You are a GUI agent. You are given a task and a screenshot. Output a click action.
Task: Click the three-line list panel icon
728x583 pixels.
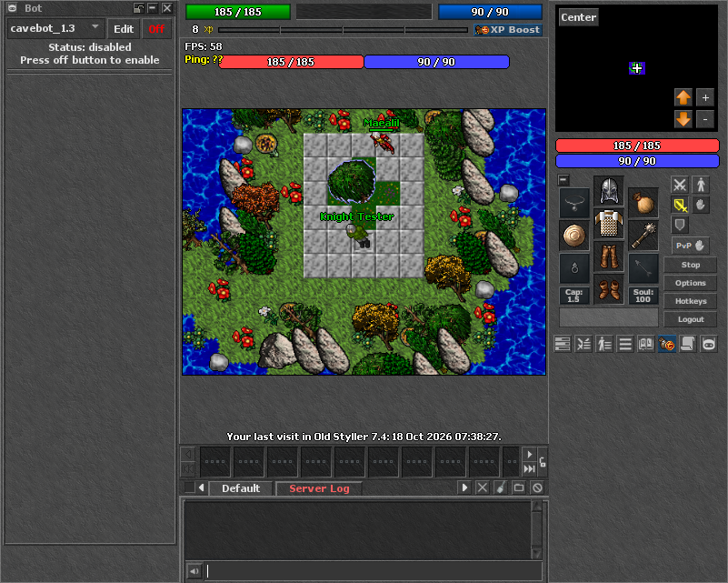[x=625, y=344]
